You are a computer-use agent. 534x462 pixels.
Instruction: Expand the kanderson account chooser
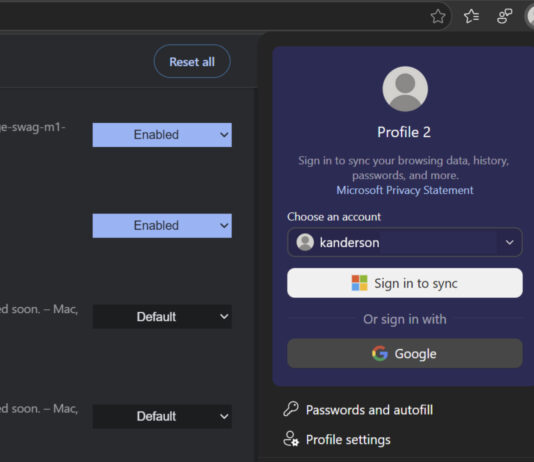pyautogui.click(x=405, y=242)
